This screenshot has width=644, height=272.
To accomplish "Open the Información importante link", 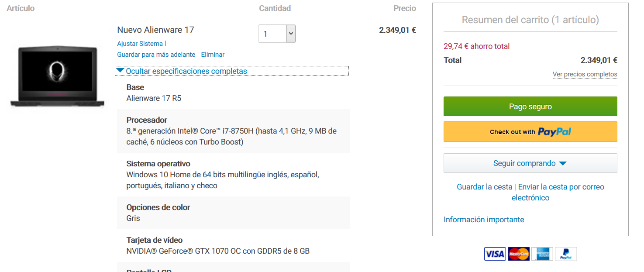I will click(484, 220).
